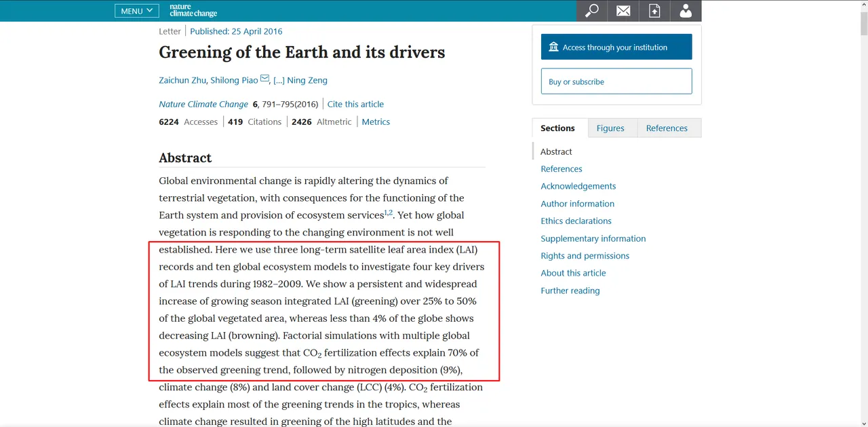Viewport: 868px width, 427px height.
Task: Click the envelope e-alert icon
Action: 623,11
